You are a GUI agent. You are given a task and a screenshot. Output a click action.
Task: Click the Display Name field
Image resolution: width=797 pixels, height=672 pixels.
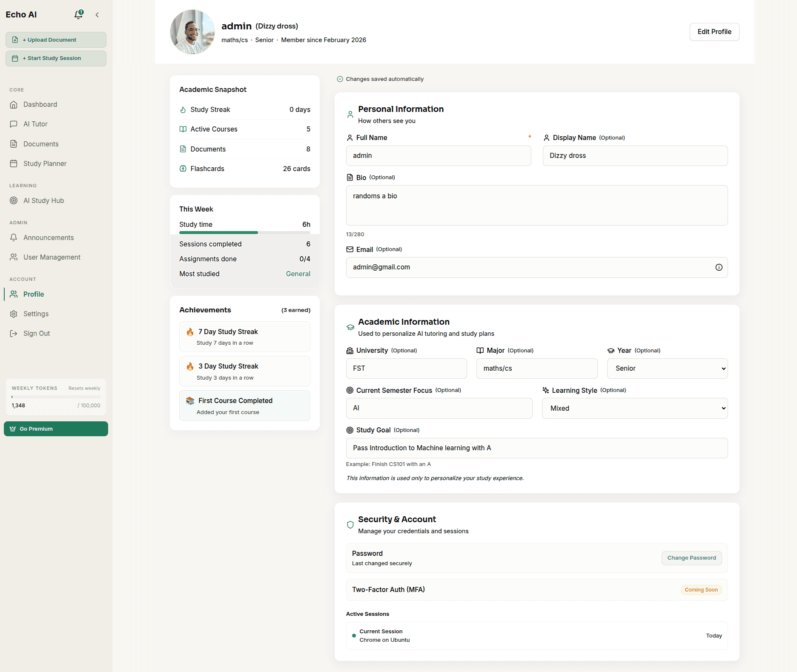click(635, 156)
